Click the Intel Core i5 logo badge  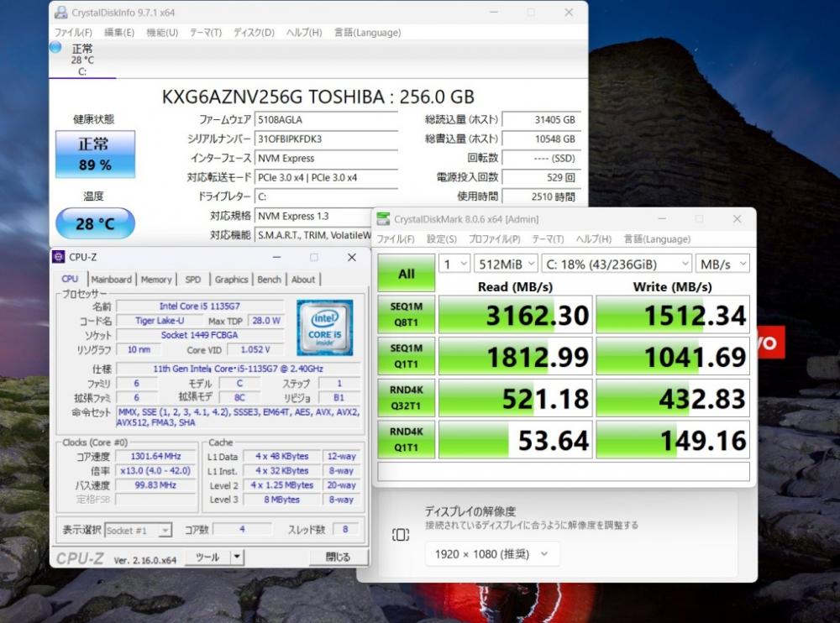(324, 327)
